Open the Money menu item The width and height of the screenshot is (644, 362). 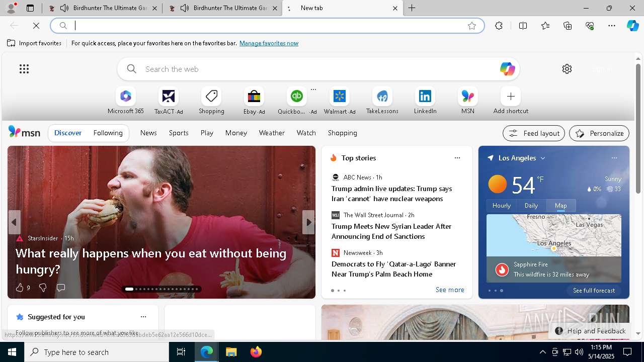236,133
